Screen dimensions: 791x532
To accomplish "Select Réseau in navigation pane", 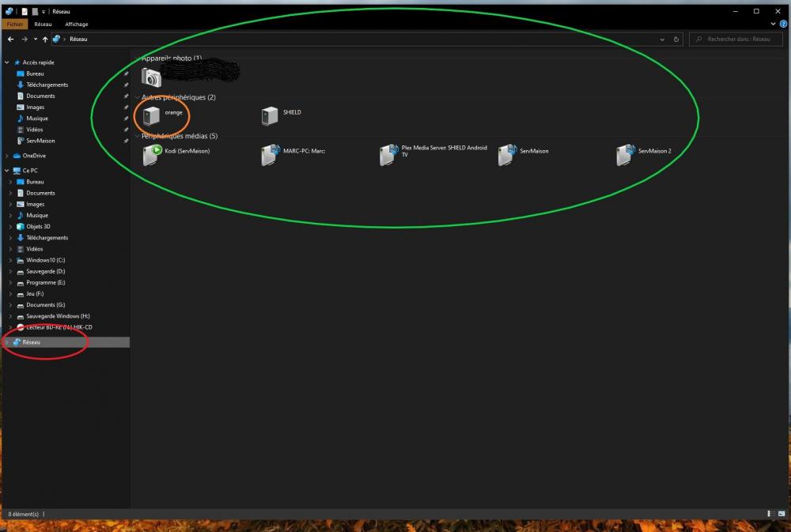I will pyautogui.click(x=31, y=342).
